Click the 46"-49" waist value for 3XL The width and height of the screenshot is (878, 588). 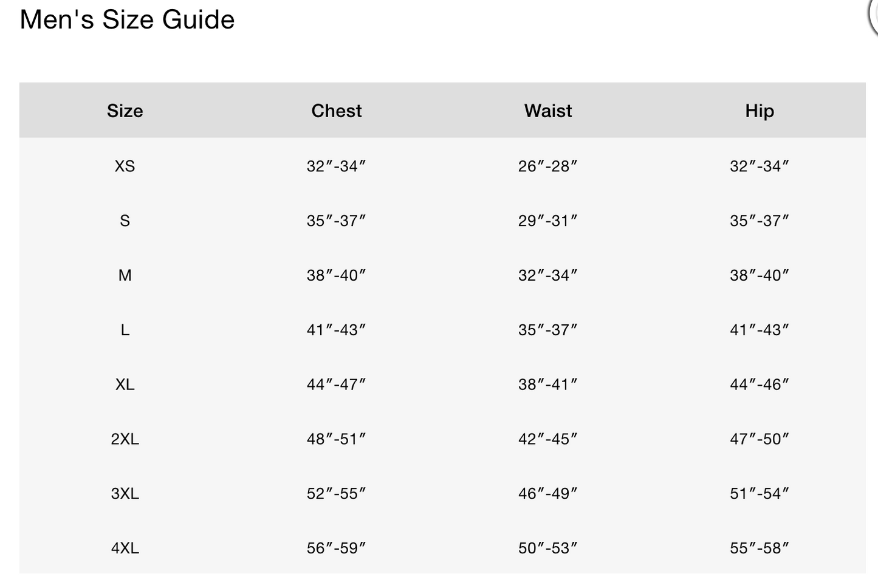[x=547, y=493]
